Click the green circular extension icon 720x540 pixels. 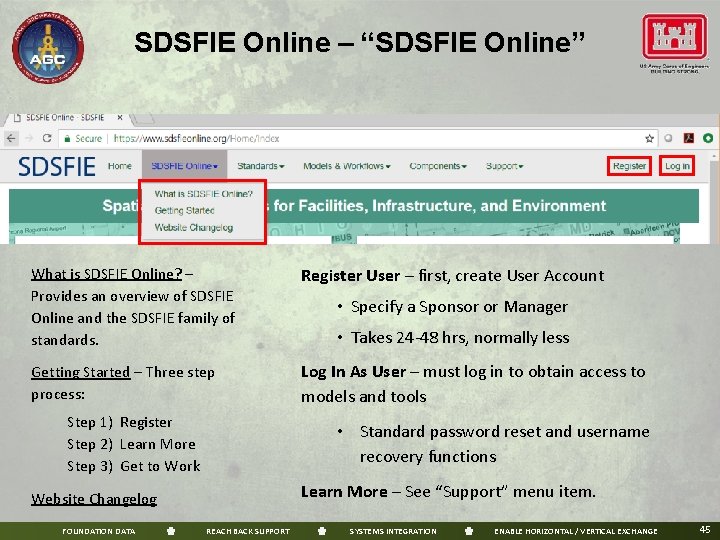[x=708, y=138]
